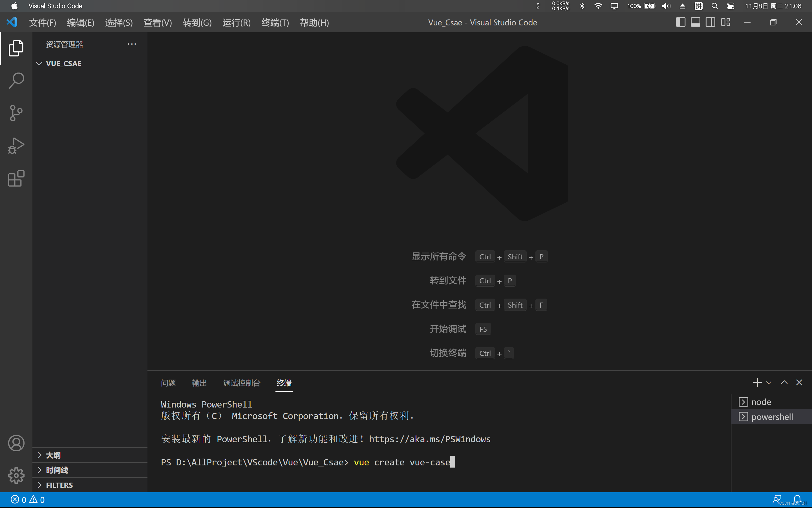Toggle the secondary side bar layout icon
The image size is (812, 508).
pos(710,22)
